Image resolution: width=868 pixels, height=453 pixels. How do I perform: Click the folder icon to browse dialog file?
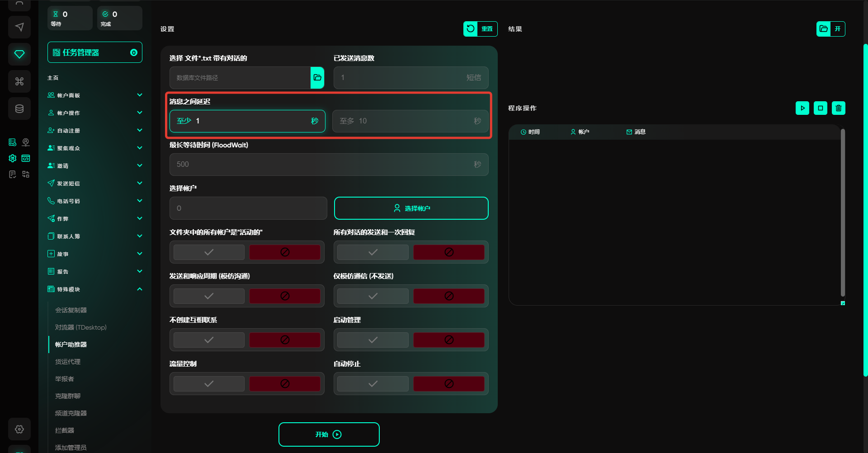317,78
